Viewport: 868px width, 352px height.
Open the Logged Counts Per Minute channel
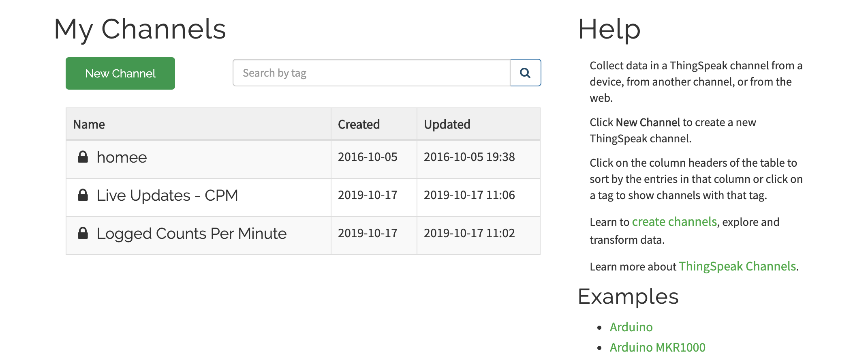(192, 234)
